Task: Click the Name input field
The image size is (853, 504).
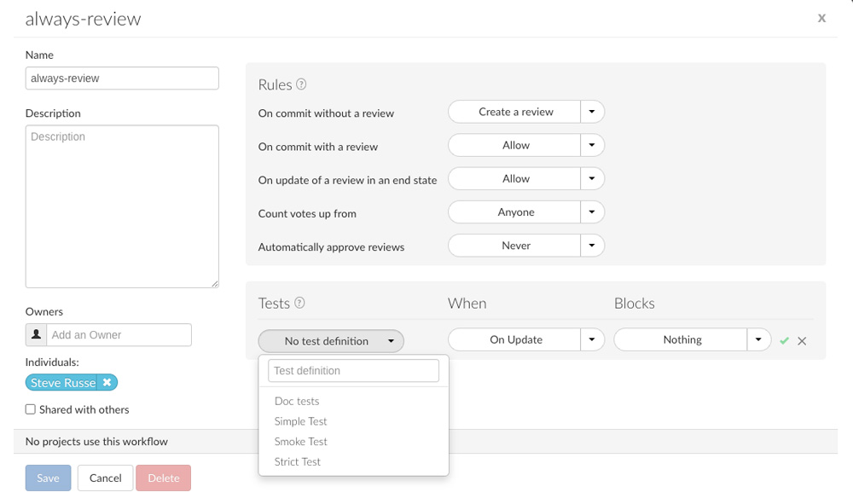Action: click(122, 78)
